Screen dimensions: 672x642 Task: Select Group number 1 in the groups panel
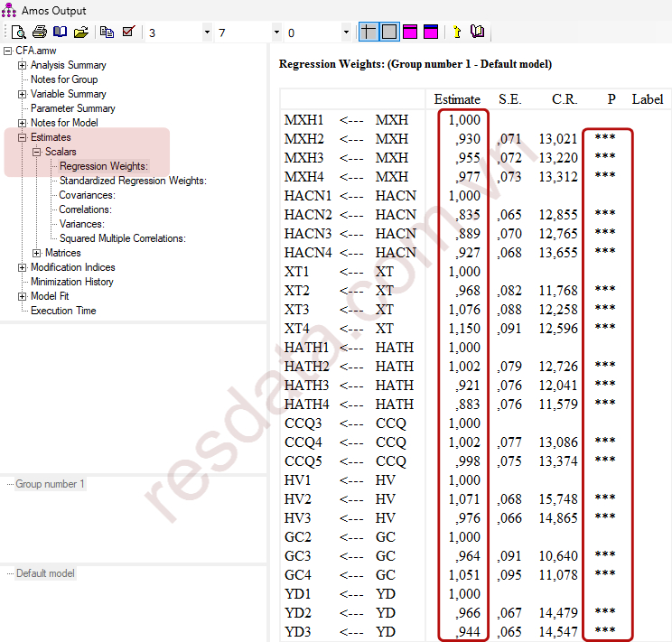50,484
